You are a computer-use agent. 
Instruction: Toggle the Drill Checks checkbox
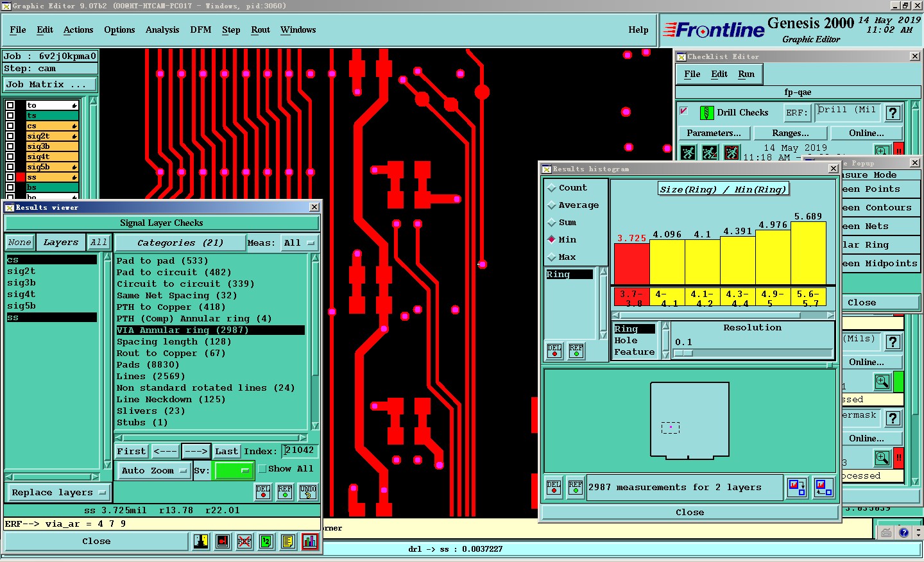pos(684,111)
